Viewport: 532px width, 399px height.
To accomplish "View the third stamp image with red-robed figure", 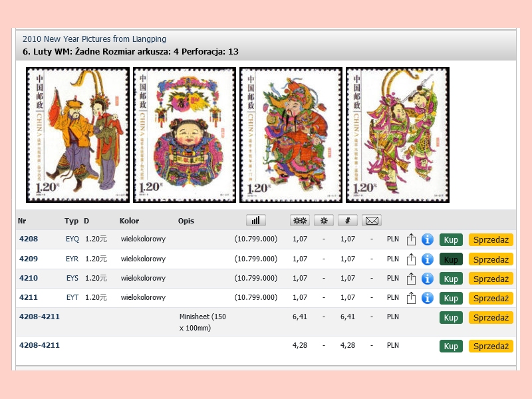I will tap(291, 135).
